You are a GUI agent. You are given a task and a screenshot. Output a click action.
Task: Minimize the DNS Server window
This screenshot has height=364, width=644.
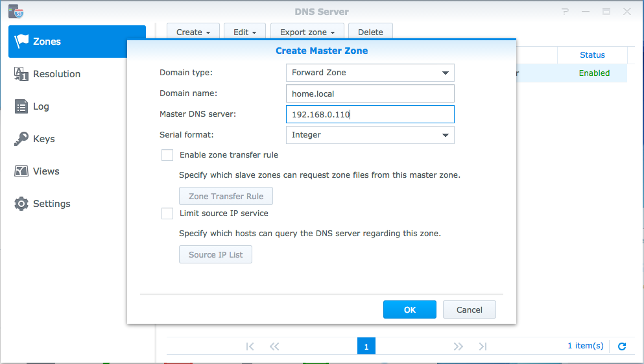point(586,12)
